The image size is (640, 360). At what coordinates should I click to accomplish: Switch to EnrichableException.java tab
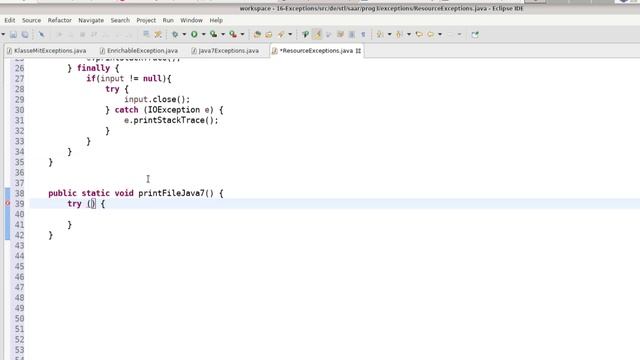point(139,51)
